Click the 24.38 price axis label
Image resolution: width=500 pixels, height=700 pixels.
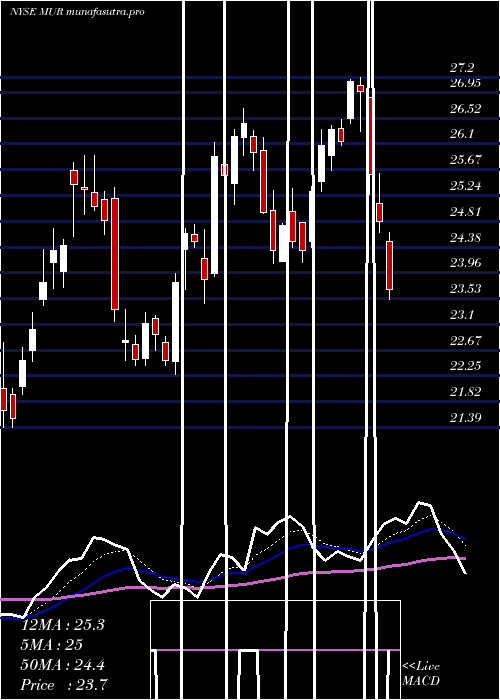coord(465,237)
